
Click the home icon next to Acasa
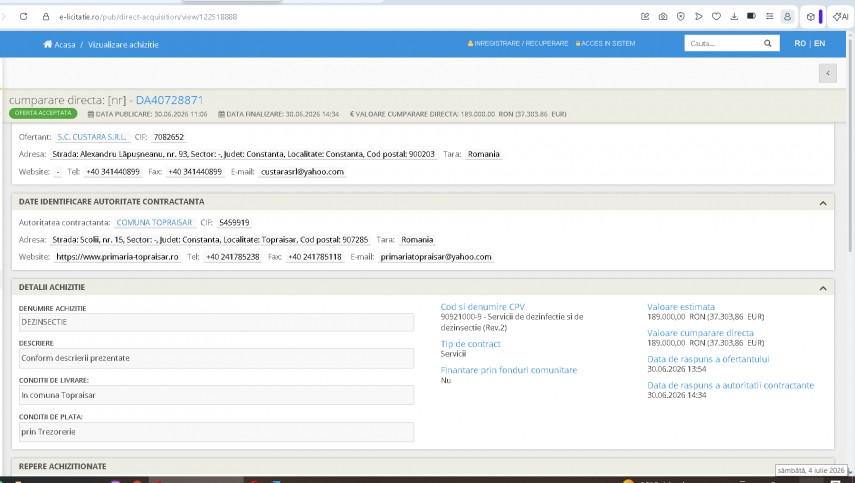point(47,44)
